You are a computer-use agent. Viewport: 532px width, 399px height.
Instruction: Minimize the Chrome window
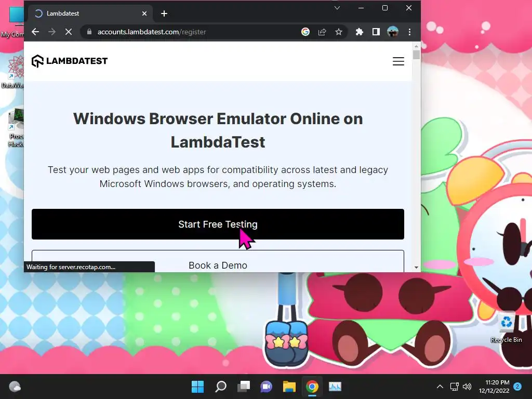[361, 8]
